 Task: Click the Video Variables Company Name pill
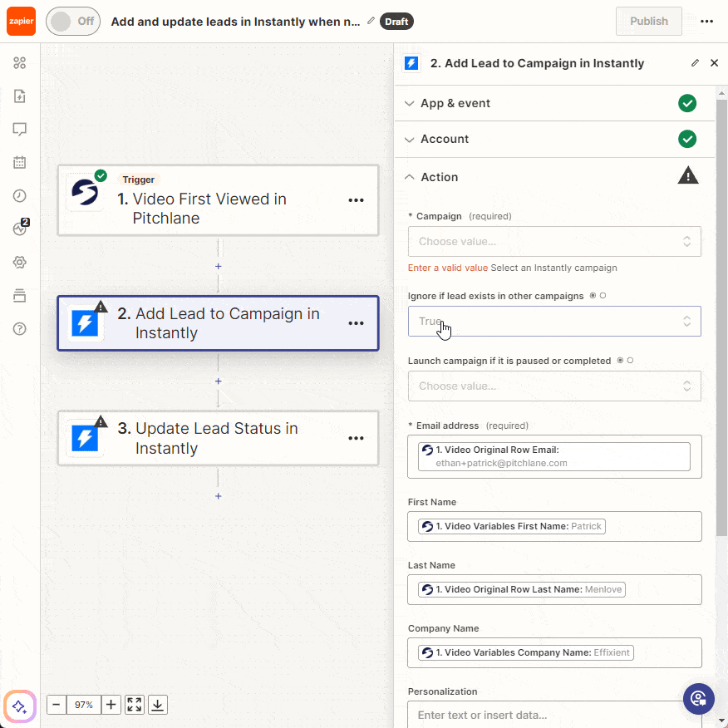point(525,652)
